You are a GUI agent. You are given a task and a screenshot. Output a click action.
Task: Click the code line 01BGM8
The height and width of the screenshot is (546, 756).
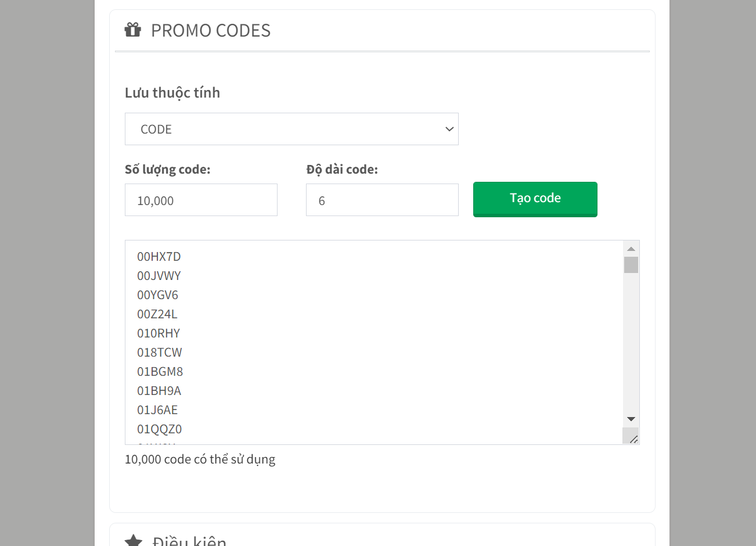pyautogui.click(x=160, y=371)
